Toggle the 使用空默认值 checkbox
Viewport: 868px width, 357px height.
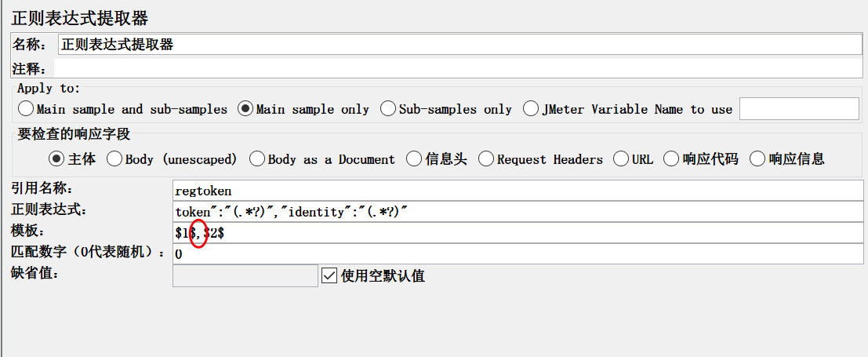329,275
